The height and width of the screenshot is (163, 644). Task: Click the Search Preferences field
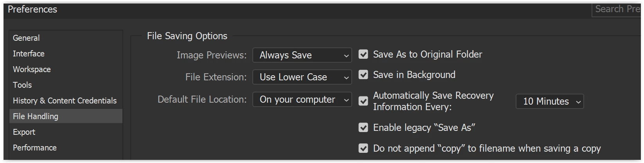(617, 9)
